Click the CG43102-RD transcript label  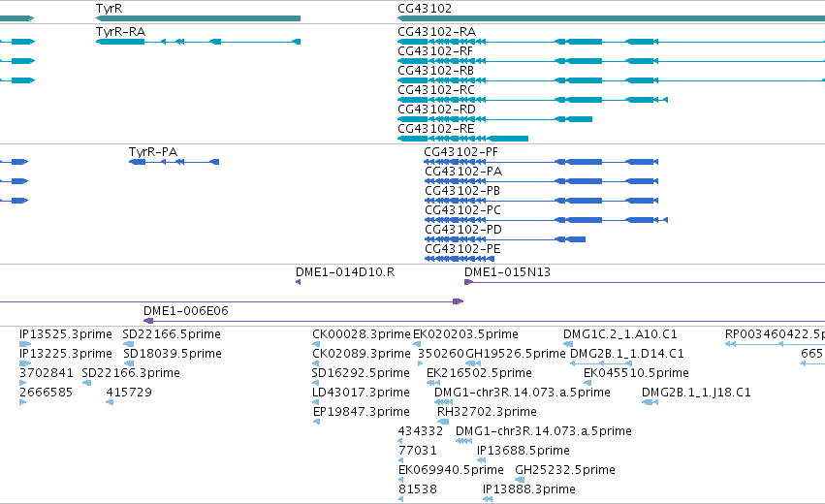[436, 110]
